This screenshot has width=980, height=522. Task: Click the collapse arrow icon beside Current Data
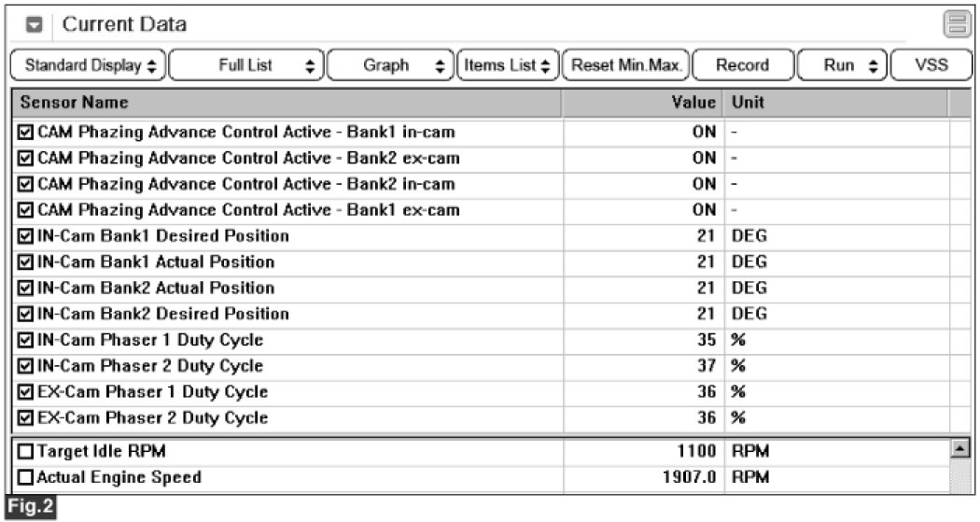click(x=34, y=25)
